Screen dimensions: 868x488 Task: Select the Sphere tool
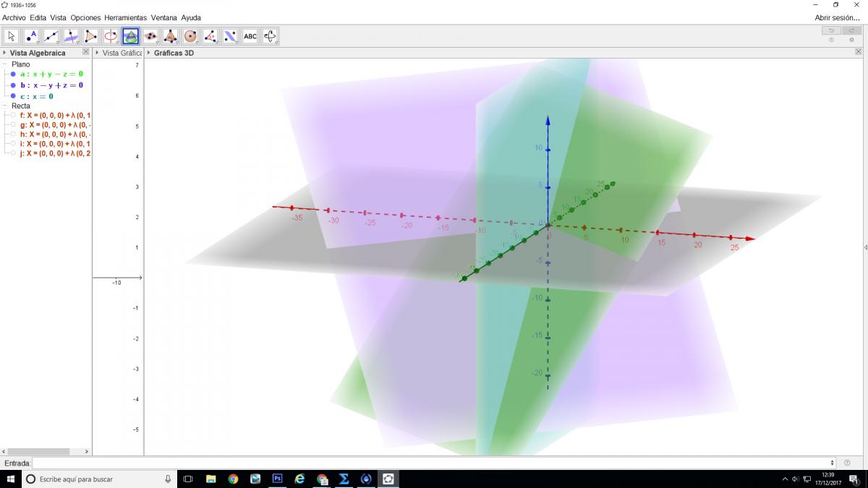click(x=190, y=36)
